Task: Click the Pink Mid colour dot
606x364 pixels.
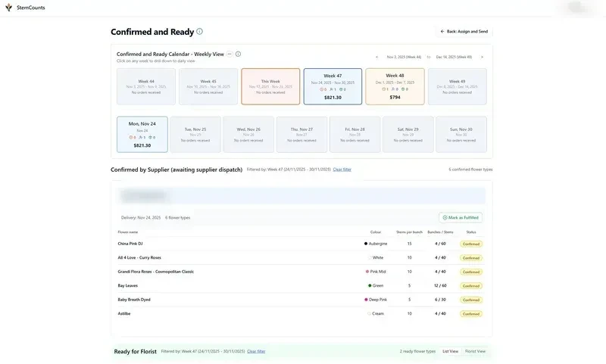Action: tap(367, 272)
